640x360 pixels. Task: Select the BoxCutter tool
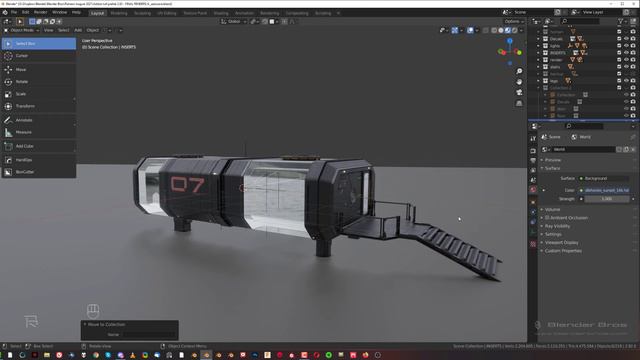pyautogui.click(x=39, y=172)
